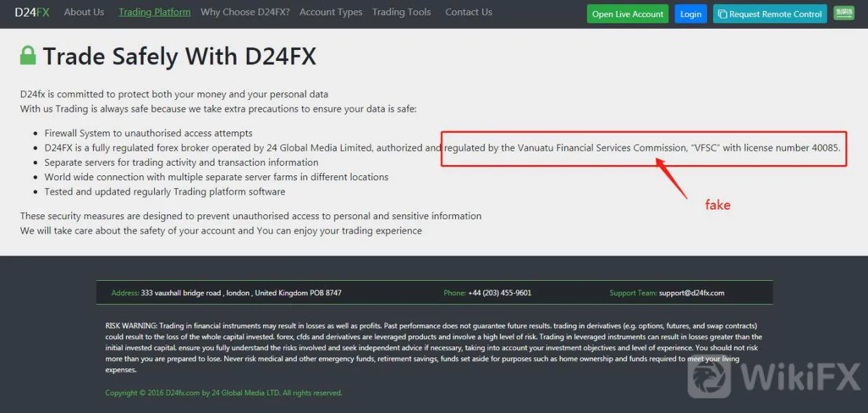Select the Firewall System bullet text
The width and height of the screenshot is (868, 413).
click(x=149, y=134)
